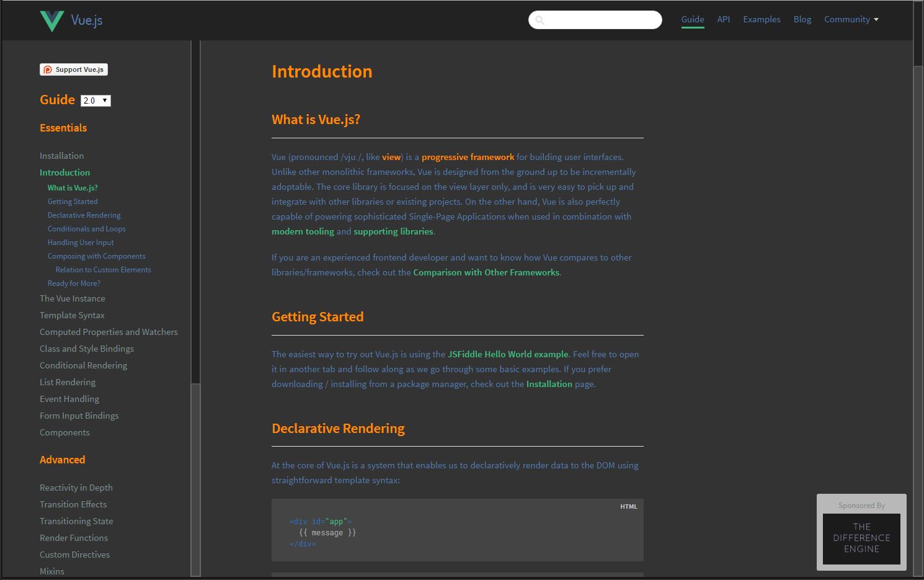
Task: Click the Patreon icon in Support Vue.js
Action: 48,69
